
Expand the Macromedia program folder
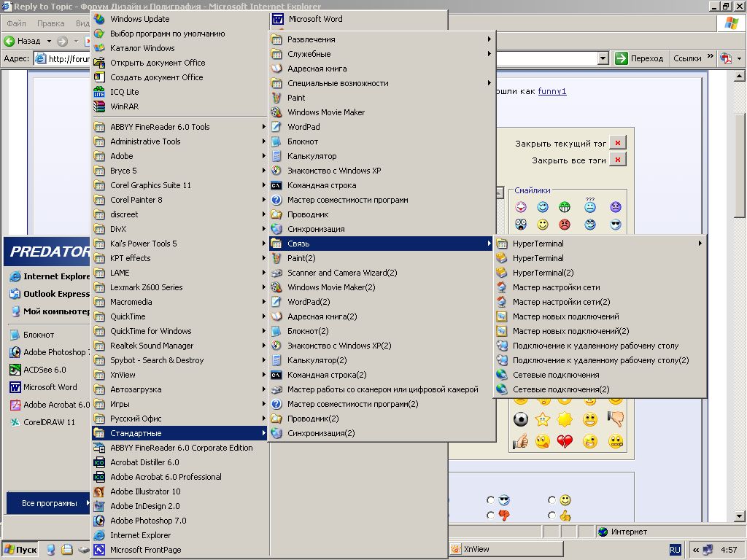click(x=179, y=302)
